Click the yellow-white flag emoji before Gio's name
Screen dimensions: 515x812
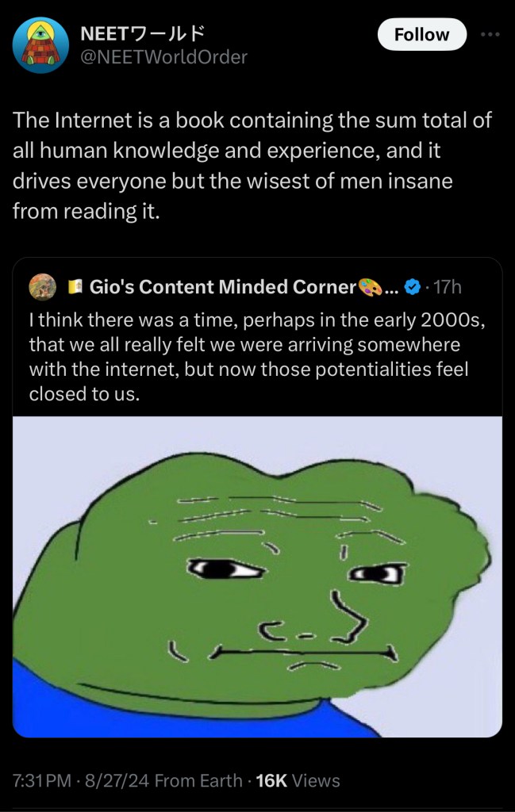75,287
